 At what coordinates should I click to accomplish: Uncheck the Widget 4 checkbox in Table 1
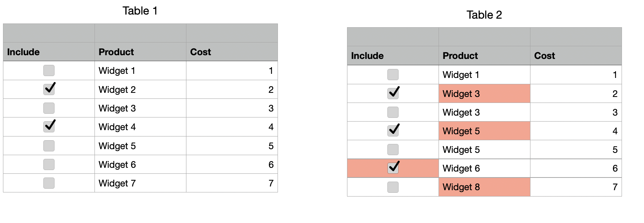click(49, 126)
